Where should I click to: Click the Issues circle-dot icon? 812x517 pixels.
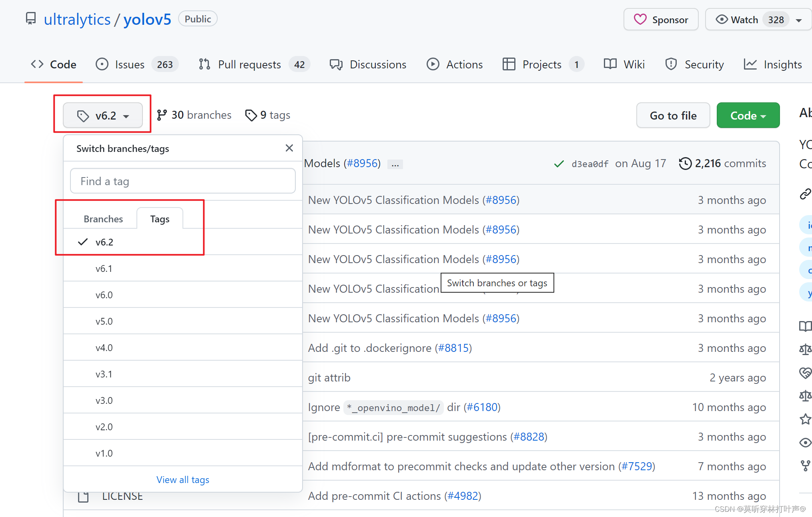(102, 64)
